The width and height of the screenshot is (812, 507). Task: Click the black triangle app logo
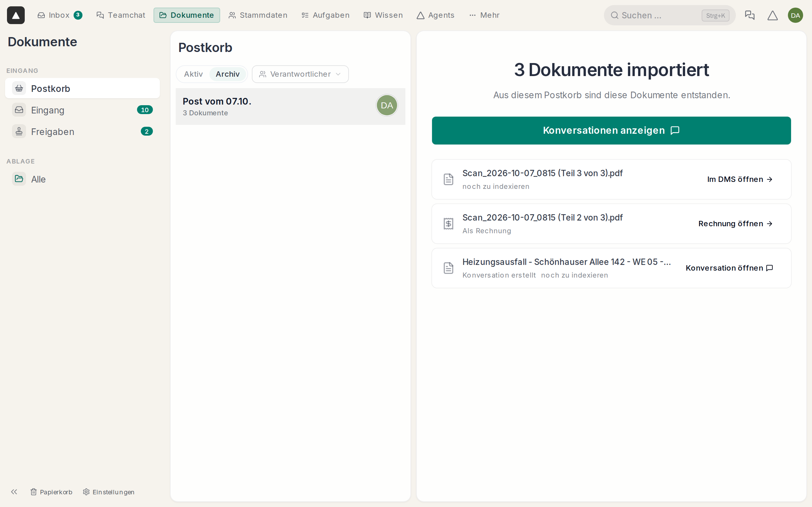[x=16, y=15]
